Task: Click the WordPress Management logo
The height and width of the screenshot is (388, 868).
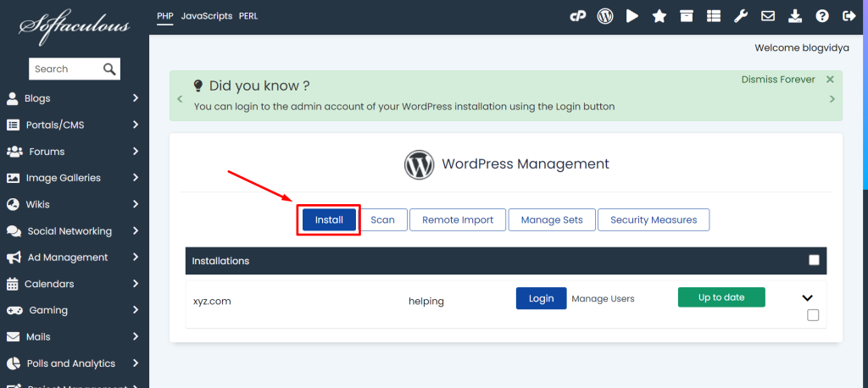Action: pyautogui.click(x=419, y=164)
